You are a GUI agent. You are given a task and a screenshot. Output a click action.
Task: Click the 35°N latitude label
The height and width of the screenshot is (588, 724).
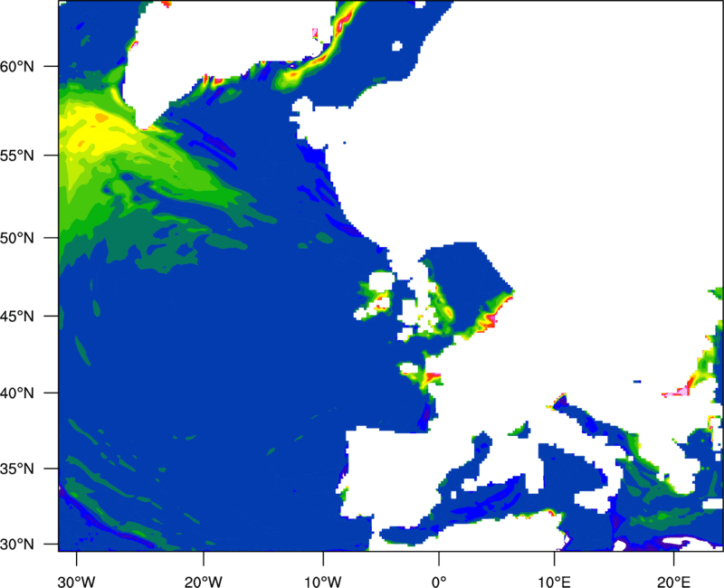point(17,469)
